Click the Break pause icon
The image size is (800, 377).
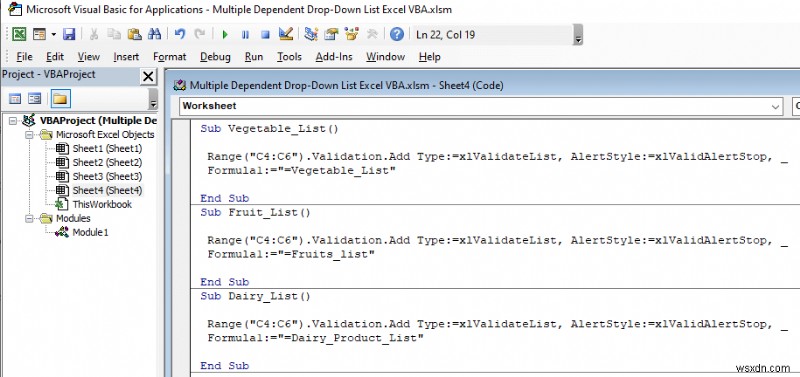[x=245, y=35]
